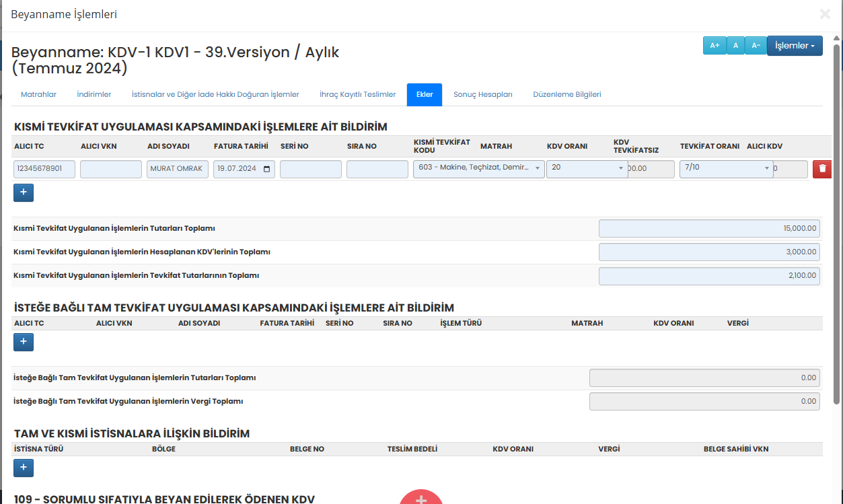Image resolution: width=843 pixels, height=504 pixels.
Task: Click the red floating plus button
Action: (421, 497)
